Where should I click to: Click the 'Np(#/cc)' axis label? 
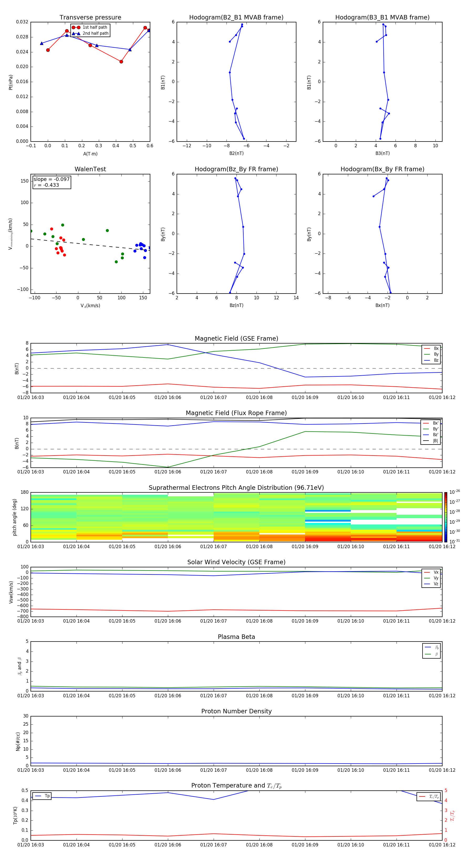click(x=18, y=741)
